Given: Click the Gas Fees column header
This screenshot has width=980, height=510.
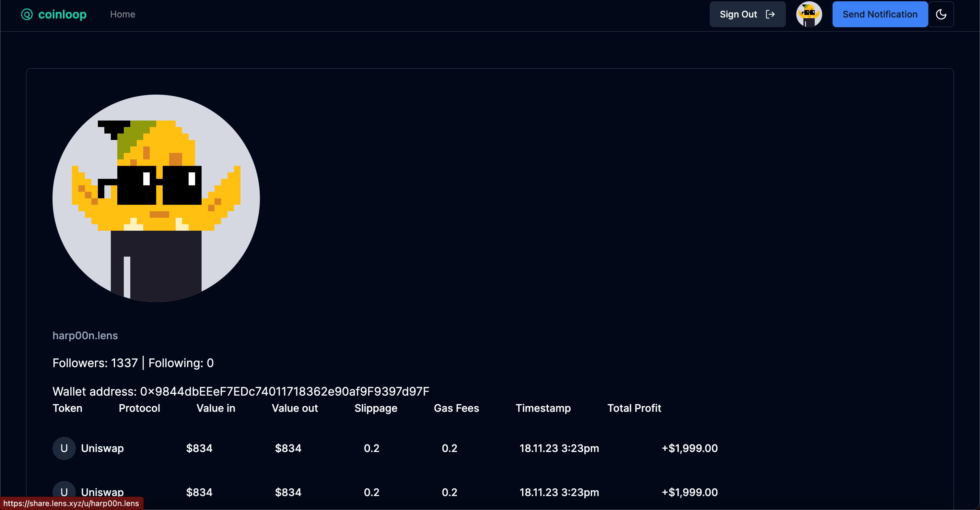Looking at the screenshot, I should click(x=457, y=408).
